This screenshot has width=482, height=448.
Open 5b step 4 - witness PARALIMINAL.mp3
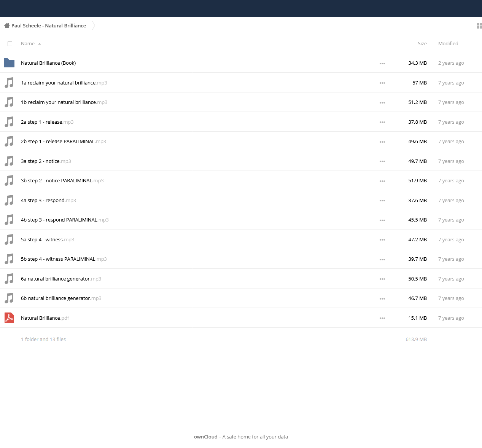pos(64,259)
